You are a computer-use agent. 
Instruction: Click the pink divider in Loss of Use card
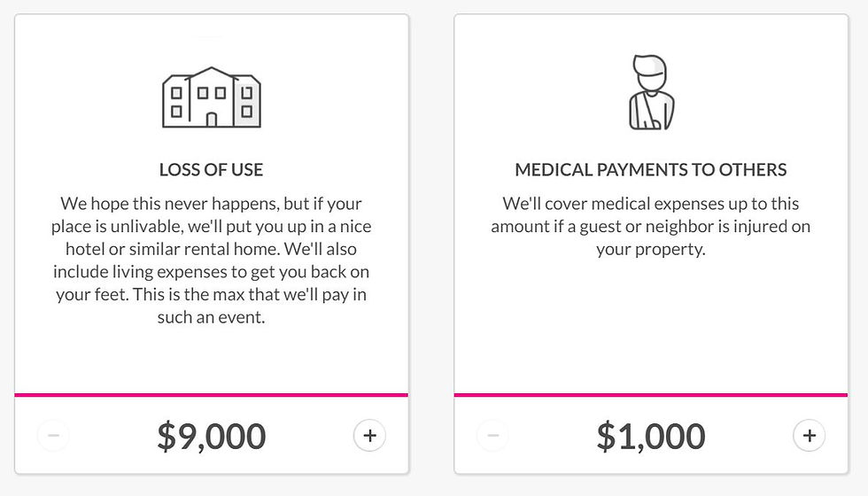coord(212,395)
